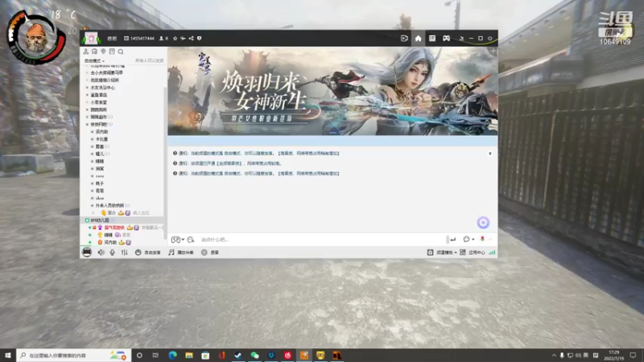This screenshot has width=644, height=362.
Task: Toggle the microphone in bottom bar
Action: (x=112, y=253)
